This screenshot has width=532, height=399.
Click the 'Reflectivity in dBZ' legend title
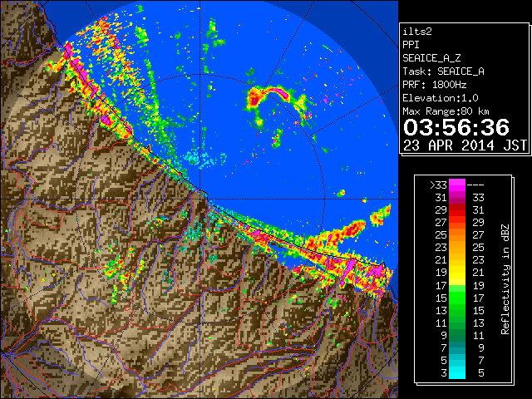point(505,279)
